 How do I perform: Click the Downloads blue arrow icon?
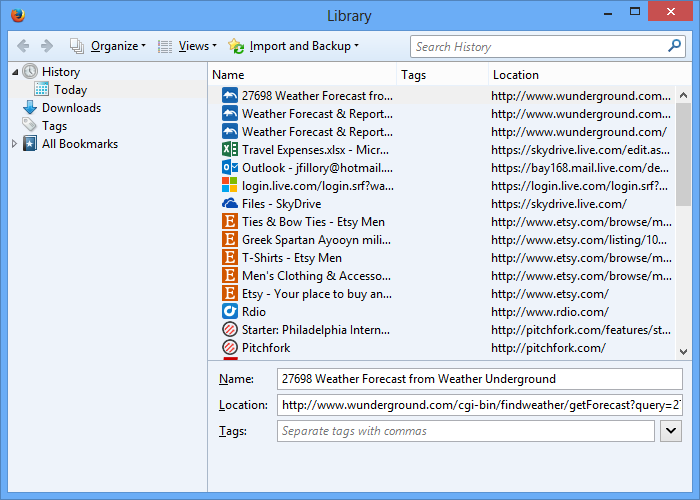tap(30, 108)
